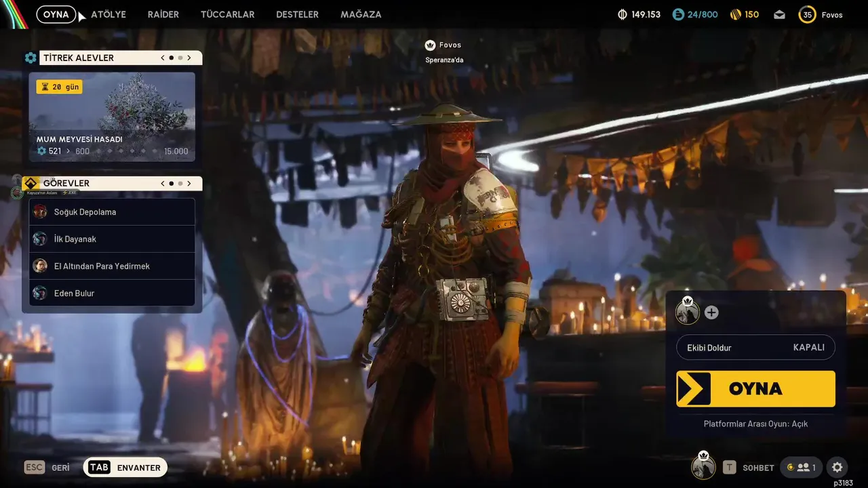
Task: Click the Speranza'da location label
Action: pyautogui.click(x=444, y=60)
